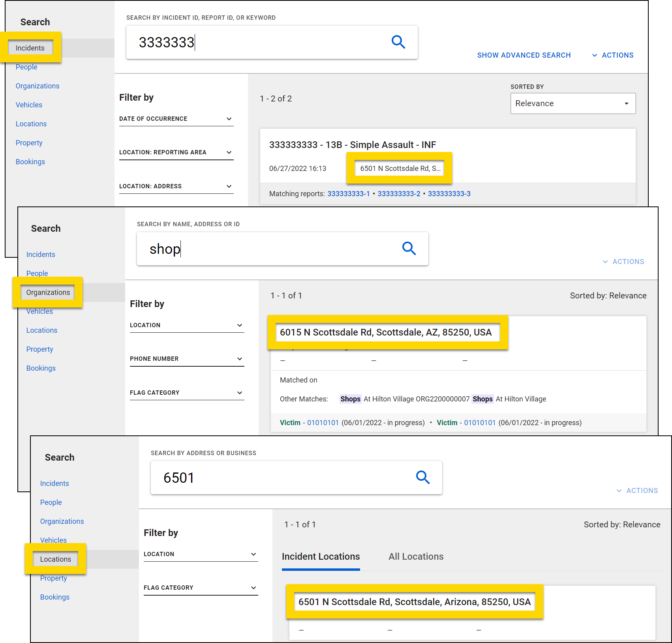The height and width of the screenshot is (643, 672).
Task: Open the Relevance sort dropdown
Action: [573, 103]
